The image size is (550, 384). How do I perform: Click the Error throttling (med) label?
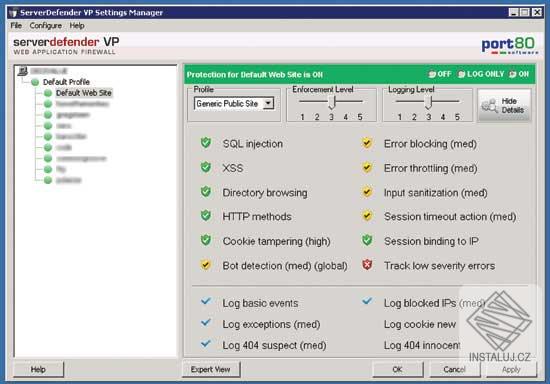tap(430, 168)
